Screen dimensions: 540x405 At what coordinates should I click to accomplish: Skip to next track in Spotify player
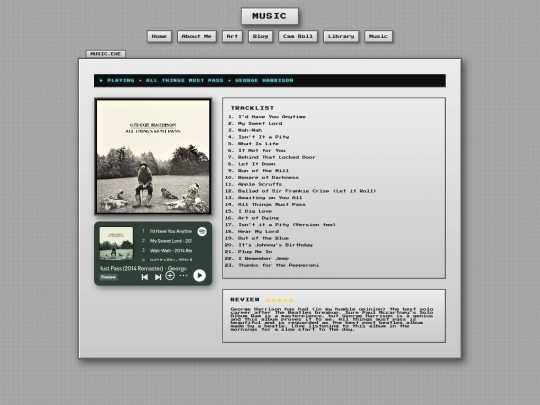(x=158, y=277)
